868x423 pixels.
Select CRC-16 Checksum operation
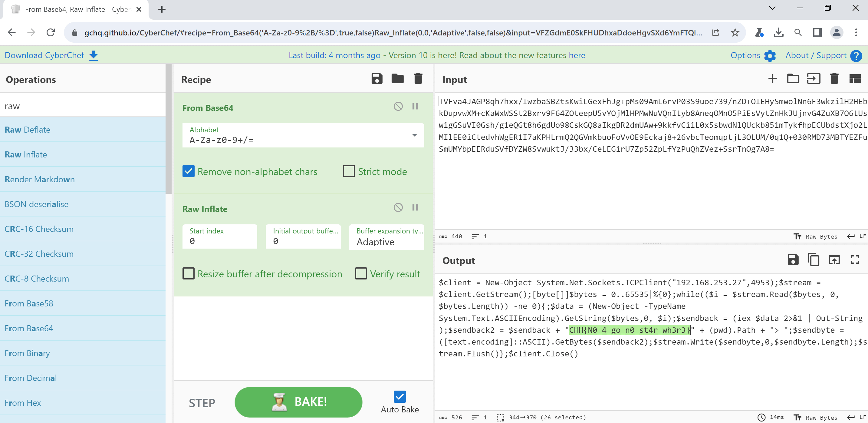click(83, 229)
